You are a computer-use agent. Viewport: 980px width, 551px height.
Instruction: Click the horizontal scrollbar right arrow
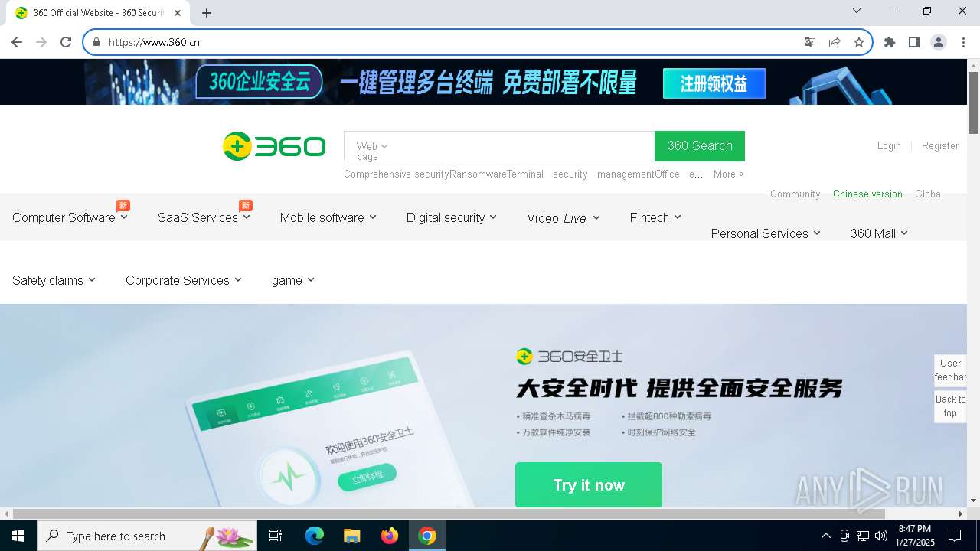tap(961, 514)
